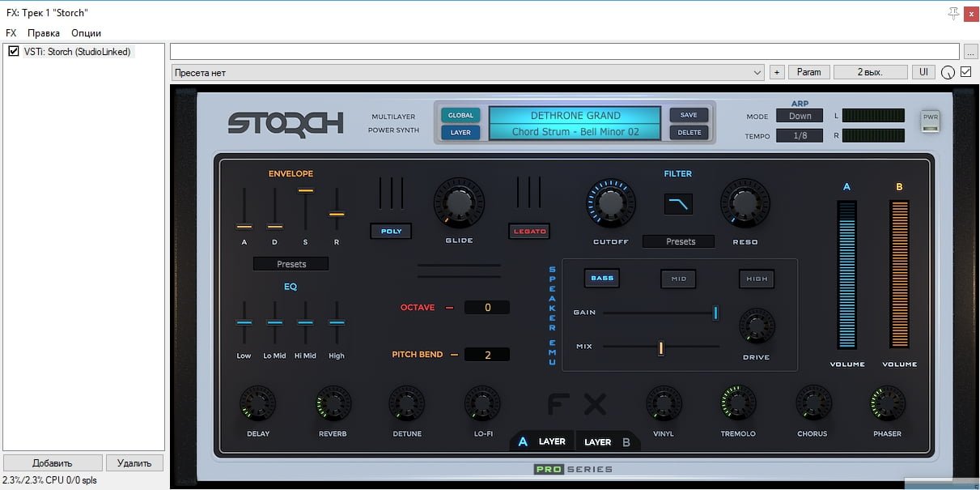
Task: Open the Опции menu
Action: coord(87,33)
